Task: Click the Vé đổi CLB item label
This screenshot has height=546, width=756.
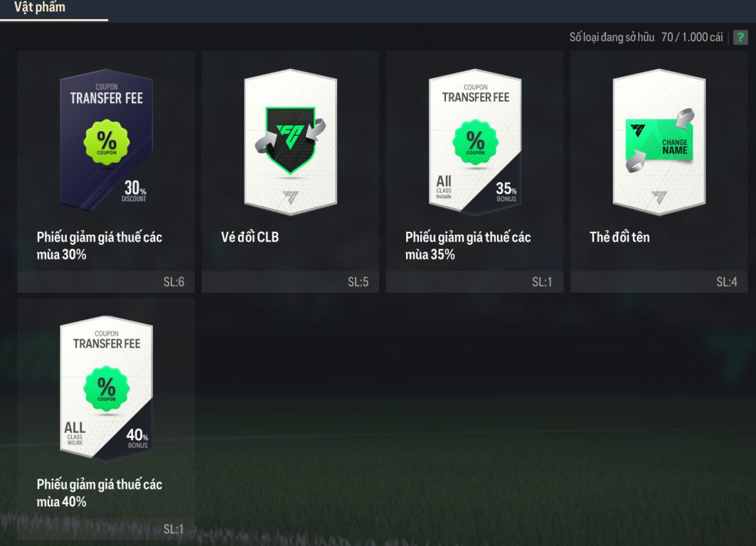Action: point(250,237)
